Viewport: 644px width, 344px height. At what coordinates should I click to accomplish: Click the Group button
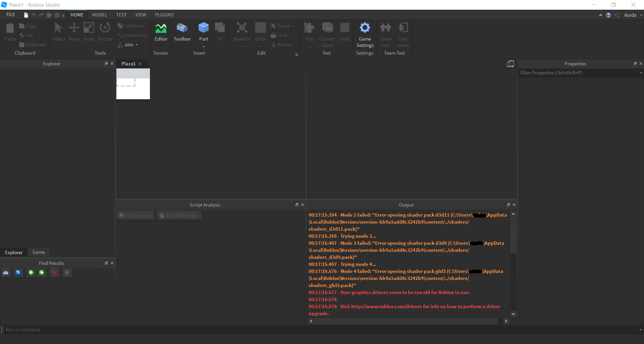[x=280, y=26]
